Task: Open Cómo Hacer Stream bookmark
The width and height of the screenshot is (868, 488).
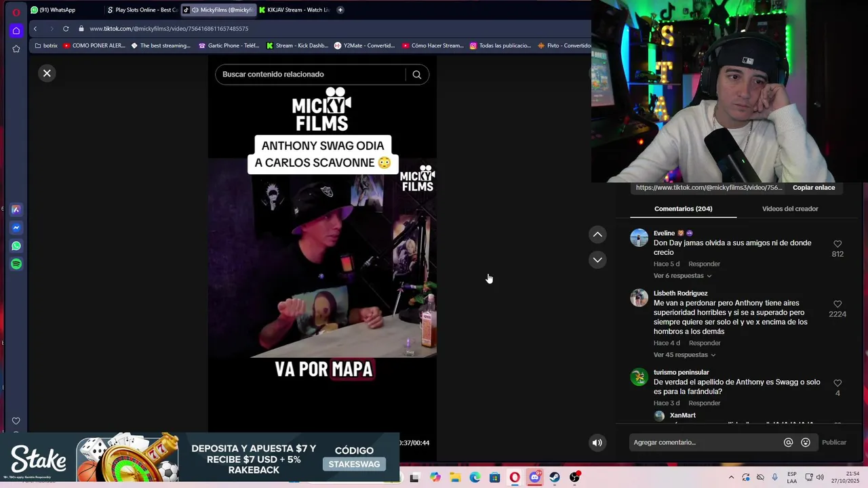Action: (433, 45)
